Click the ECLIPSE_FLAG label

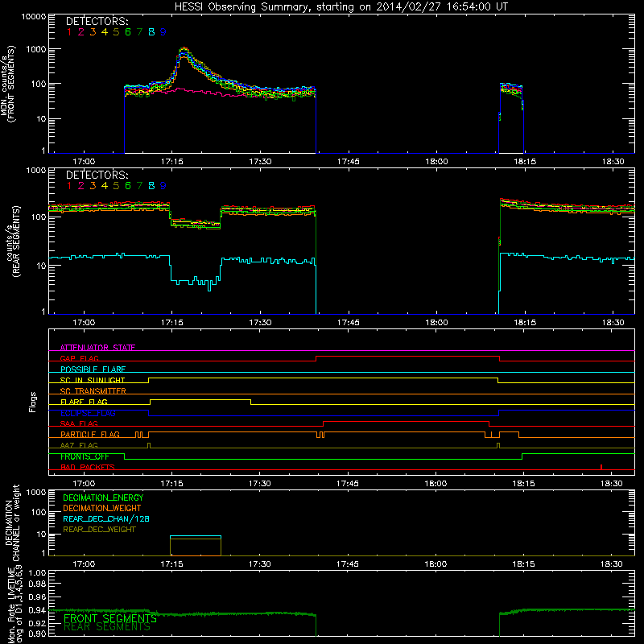point(88,413)
